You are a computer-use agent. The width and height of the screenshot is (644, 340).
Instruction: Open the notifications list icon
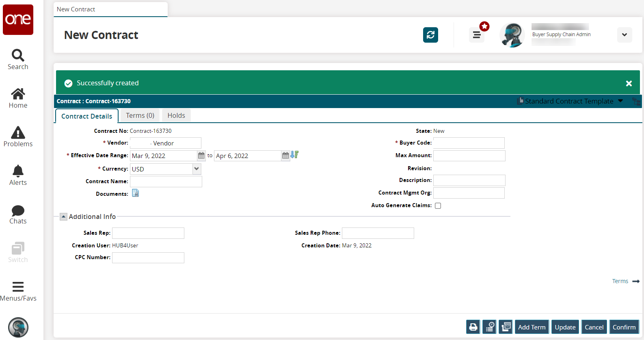(x=477, y=35)
